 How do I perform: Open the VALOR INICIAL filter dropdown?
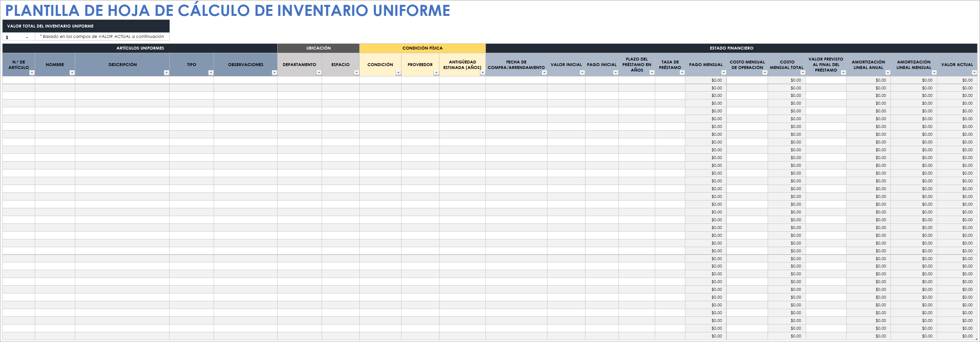(x=582, y=73)
